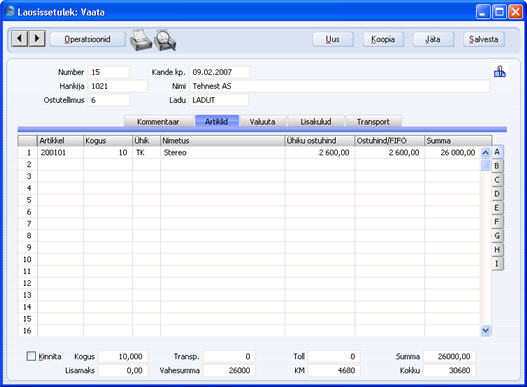
Task: Click the Ühiku ostuhind column header
Action: [320, 141]
